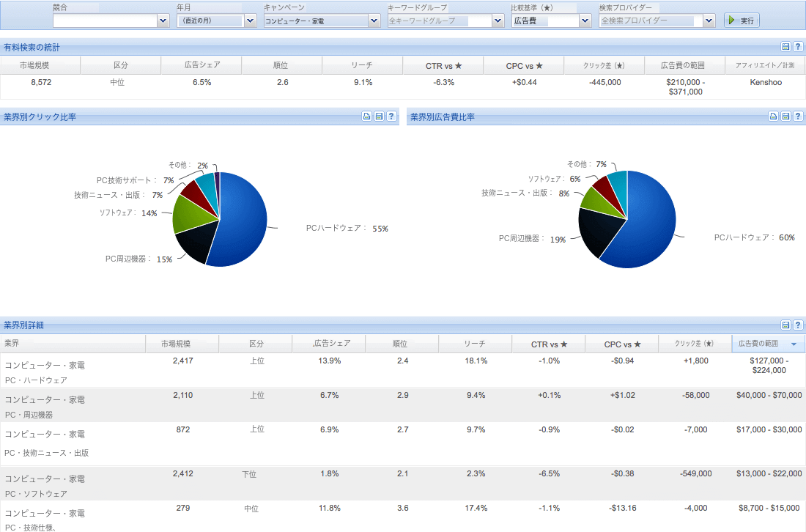This screenshot has width=806, height=532.
Task: Sort 業界別詳細 table by リーチ column
Action: (475, 344)
